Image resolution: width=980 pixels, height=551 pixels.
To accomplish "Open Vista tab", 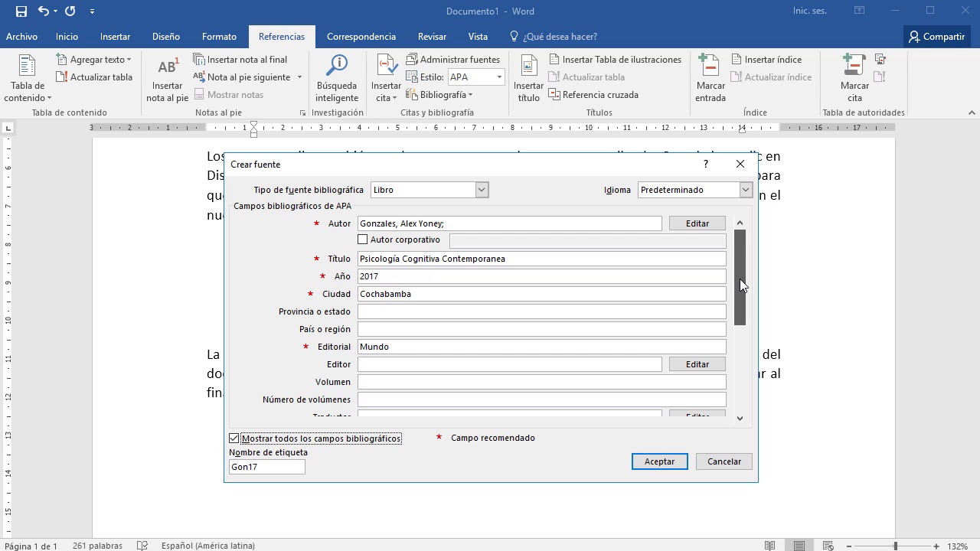I will point(478,37).
